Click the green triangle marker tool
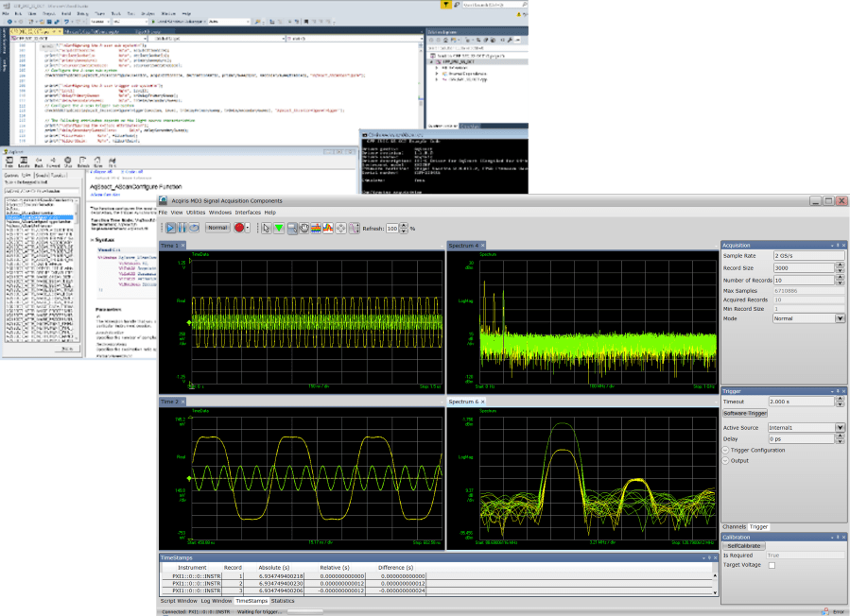This screenshot has width=850, height=616. (x=279, y=228)
